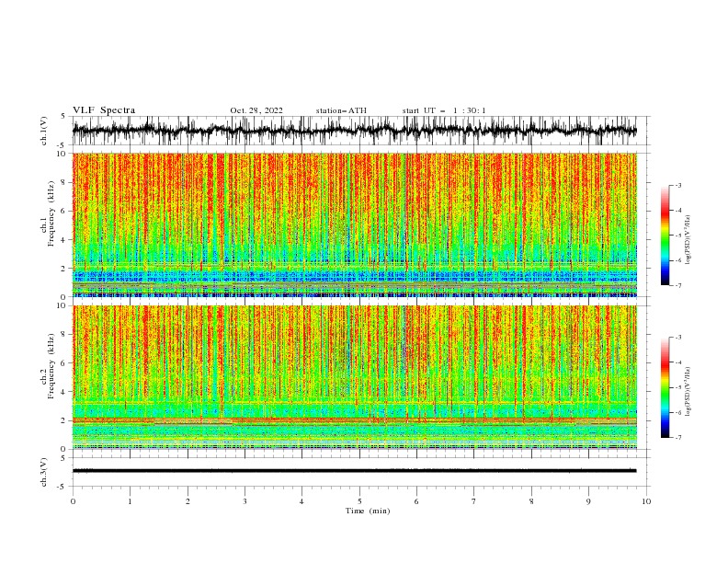Click time axis tick label "7"
The image size is (728, 563).
474,501
